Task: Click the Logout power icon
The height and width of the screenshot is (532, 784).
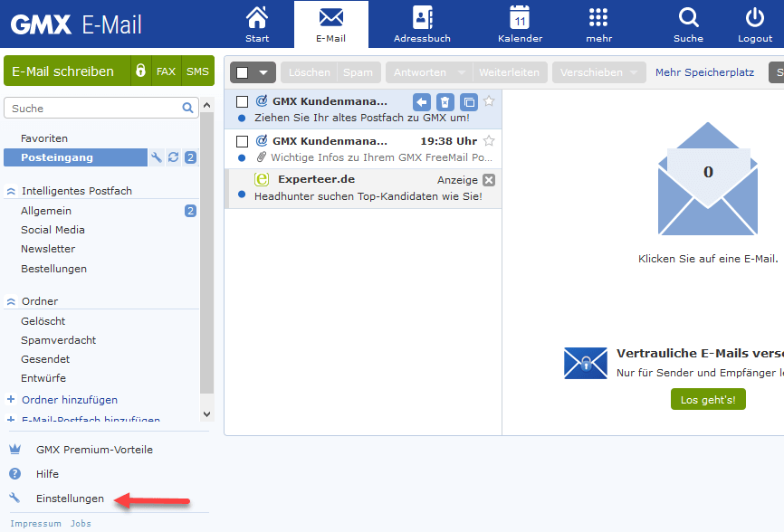Action: point(754,18)
